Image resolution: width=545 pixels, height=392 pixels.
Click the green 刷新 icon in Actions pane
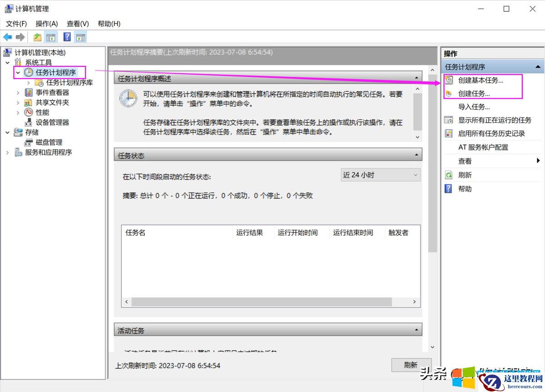(449, 175)
